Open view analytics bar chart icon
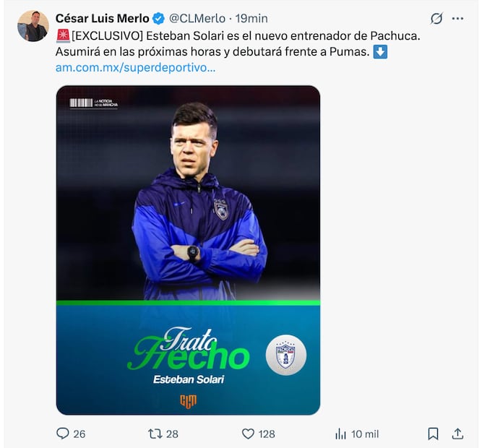 340,434
